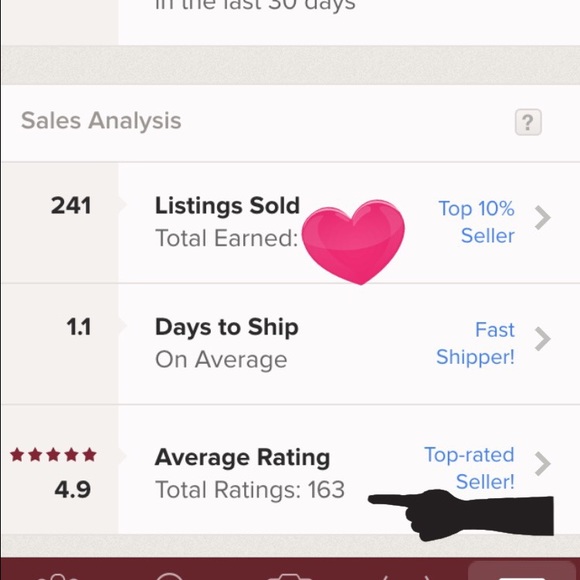Open the news tab left of the account tab
This screenshot has width=580, height=580.
coord(406,577)
